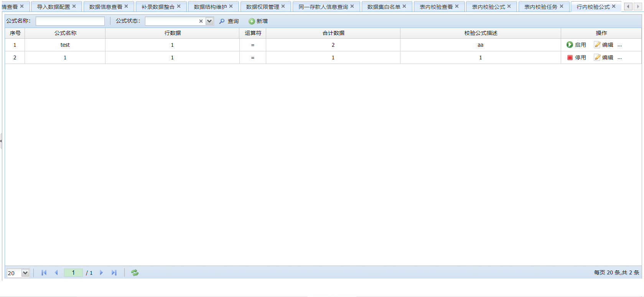
Task: Enable the test formula via 启用
Action: click(576, 45)
